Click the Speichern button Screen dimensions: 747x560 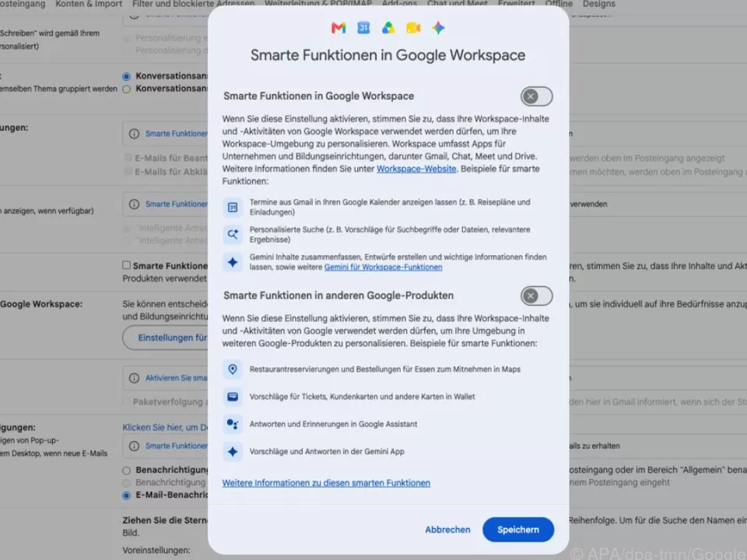click(x=518, y=530)
